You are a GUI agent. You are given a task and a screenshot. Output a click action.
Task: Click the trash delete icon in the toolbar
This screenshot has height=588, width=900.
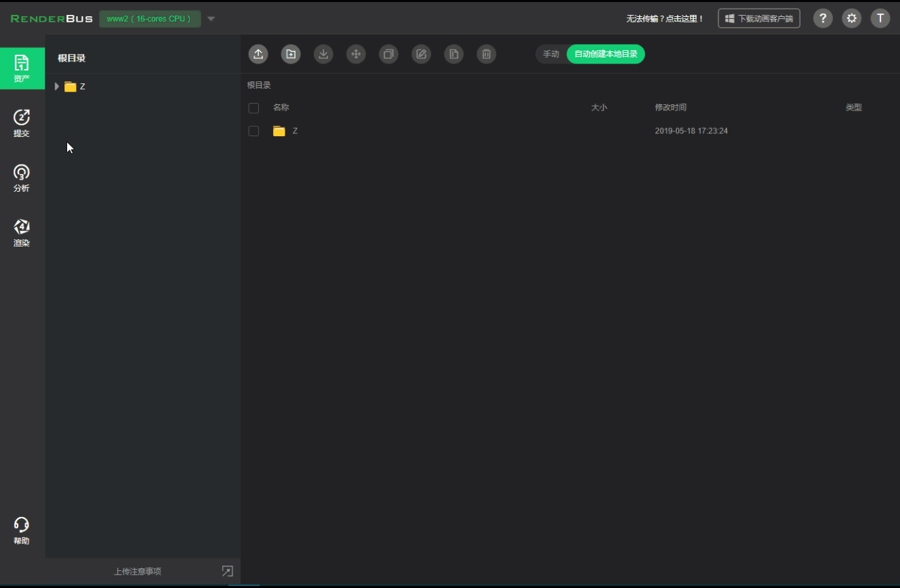[486, 54]
